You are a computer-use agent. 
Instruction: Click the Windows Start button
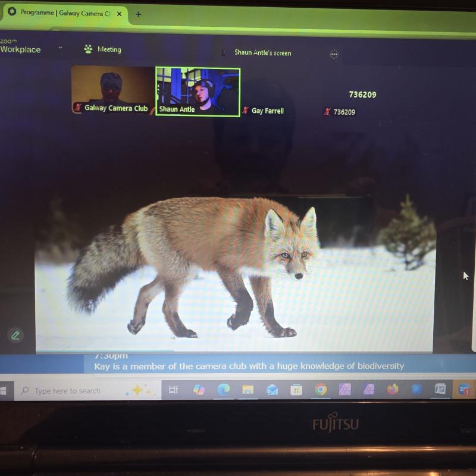3,391
